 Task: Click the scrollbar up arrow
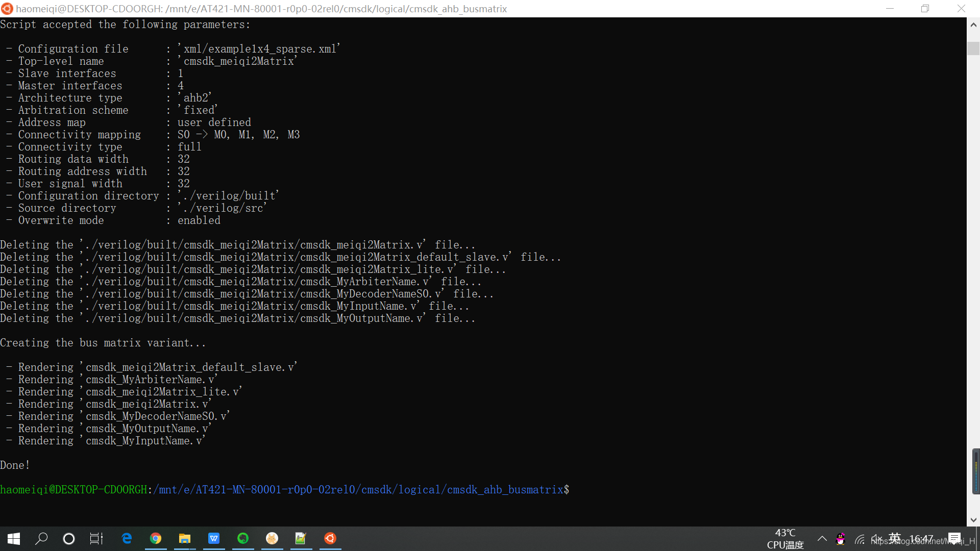click(973, 24)
